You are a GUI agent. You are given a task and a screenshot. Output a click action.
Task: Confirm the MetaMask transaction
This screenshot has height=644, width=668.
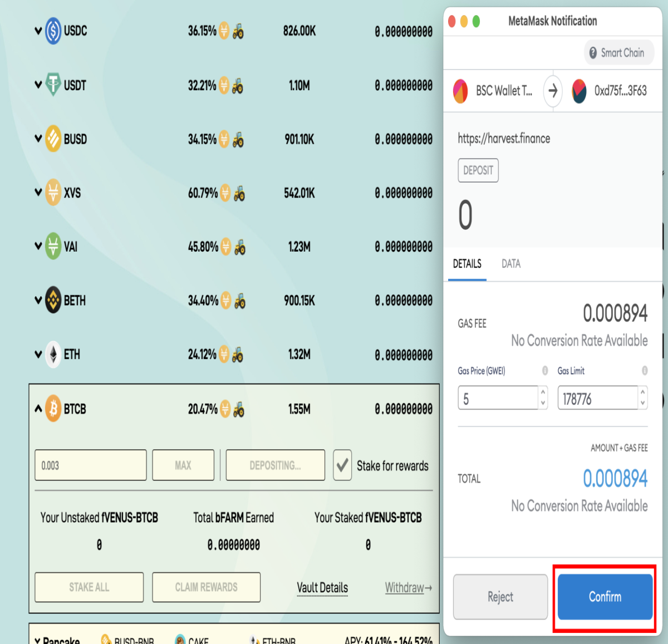605,597
